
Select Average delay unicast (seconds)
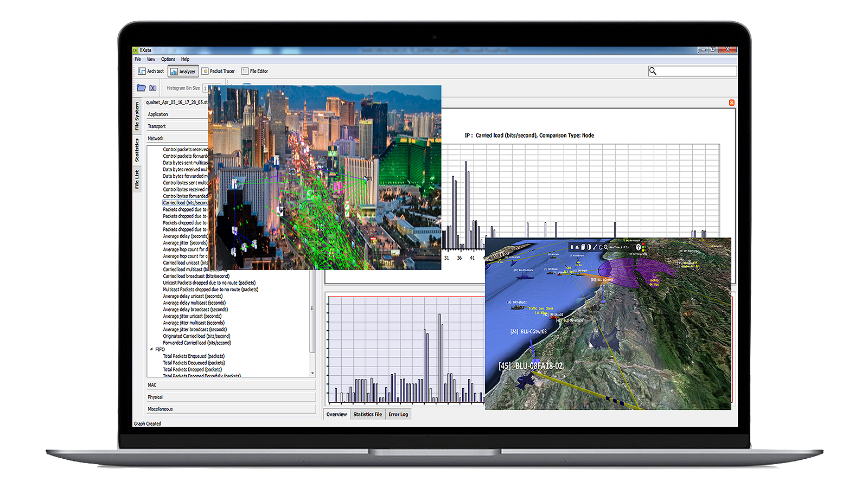point(193,296)
